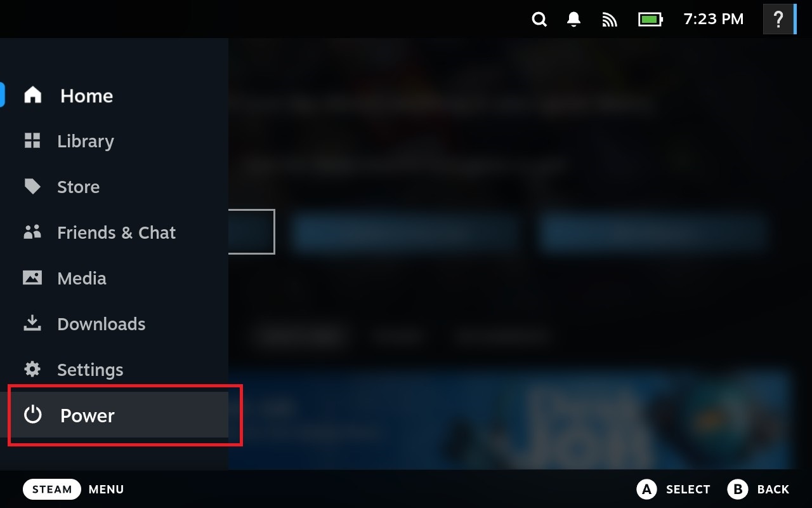Click the STEAM menu button
Screen dimensions: 812x508
coord(52,489)
